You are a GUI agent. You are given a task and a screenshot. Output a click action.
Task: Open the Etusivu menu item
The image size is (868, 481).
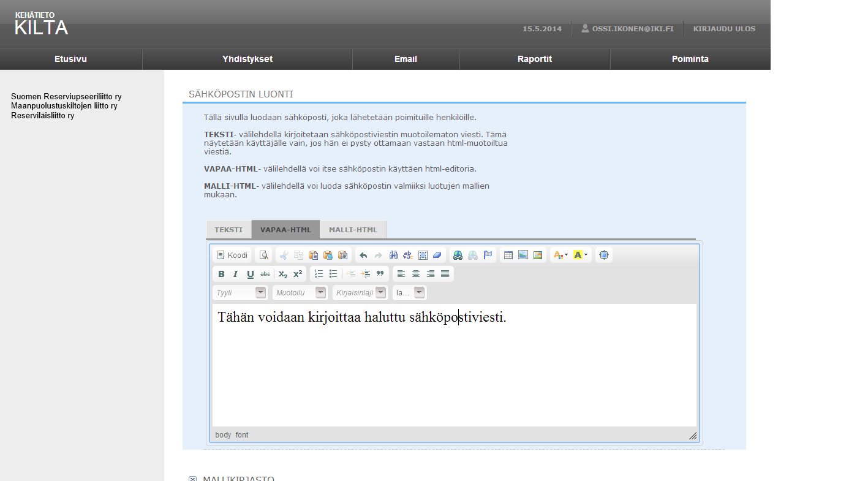[70, 59]
